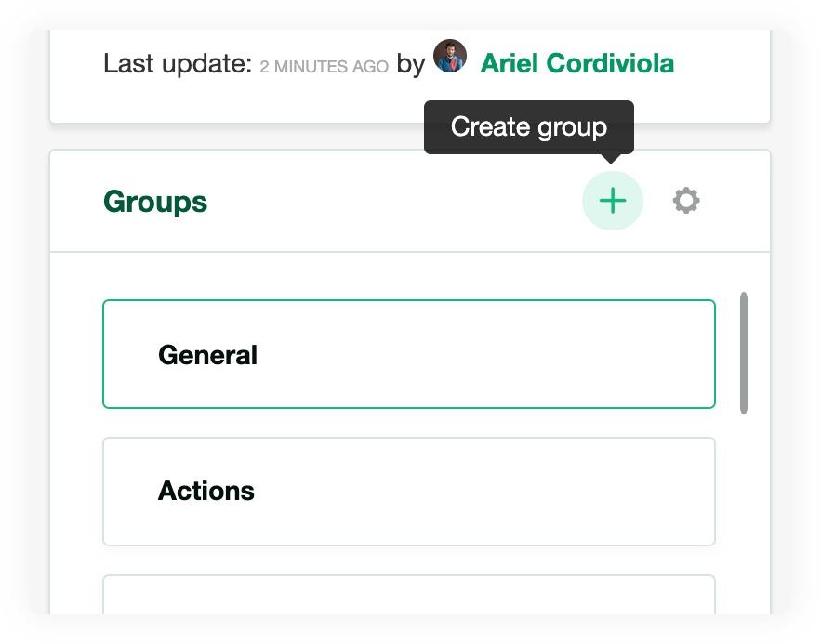Open Groups settings via gear icon

click(686, 201)
